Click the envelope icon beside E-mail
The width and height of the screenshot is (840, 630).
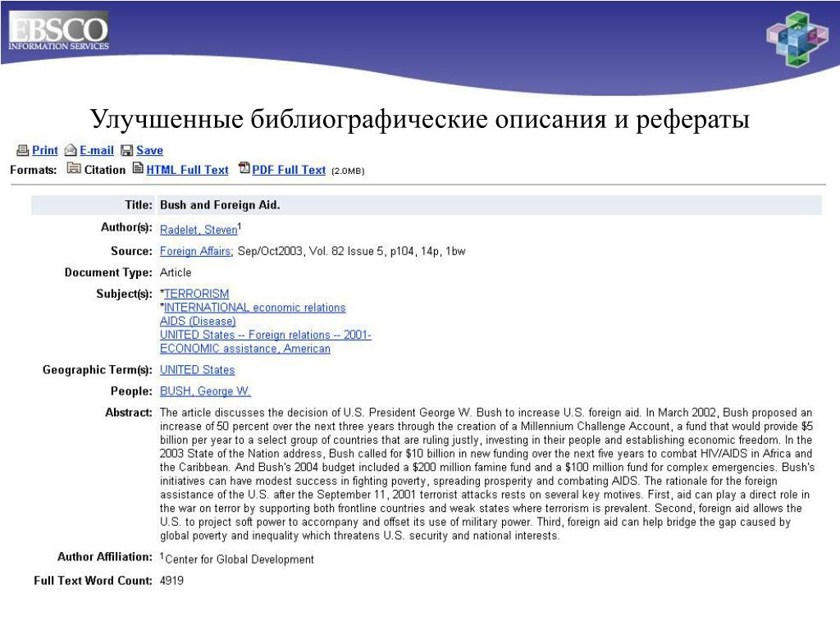(71, 151)
